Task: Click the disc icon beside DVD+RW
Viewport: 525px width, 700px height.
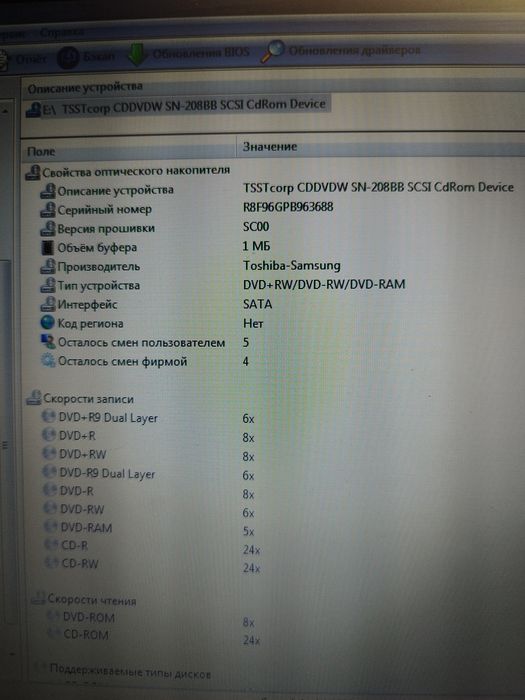Action: 49,453
